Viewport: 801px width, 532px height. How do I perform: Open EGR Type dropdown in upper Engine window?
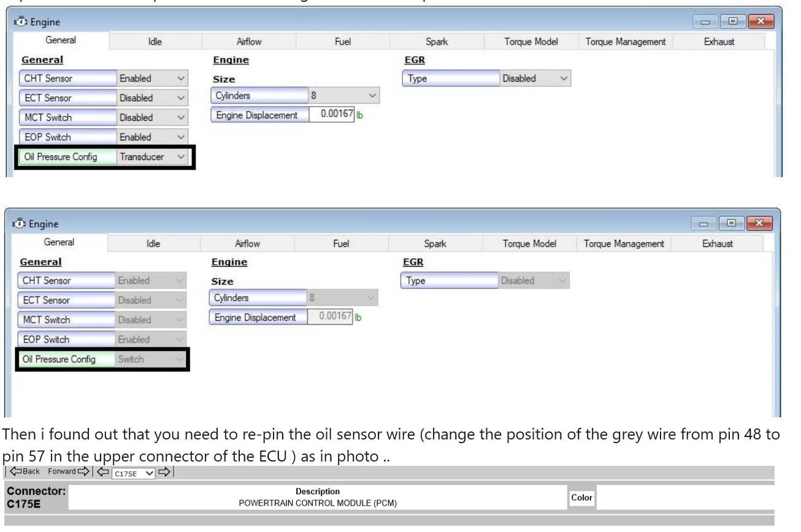click(535, 78)
